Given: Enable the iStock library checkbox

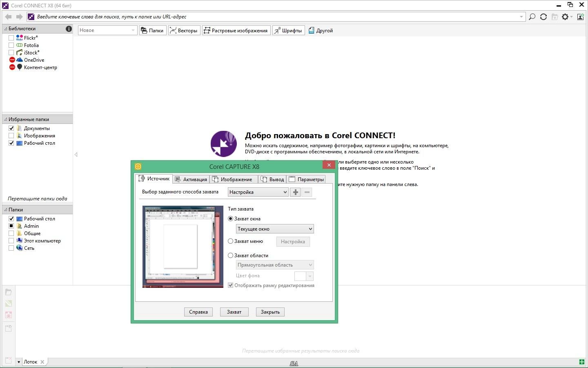Looking at the screenshot, I should tap(11, 52).
